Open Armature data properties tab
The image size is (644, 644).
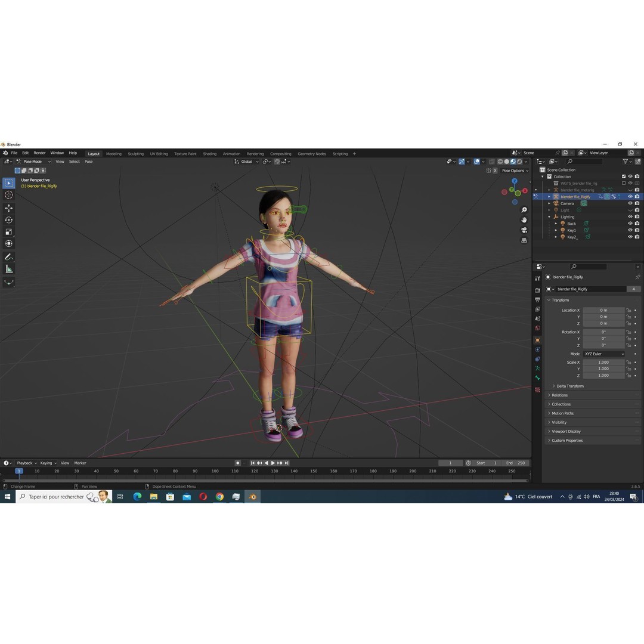coord(537,369)
